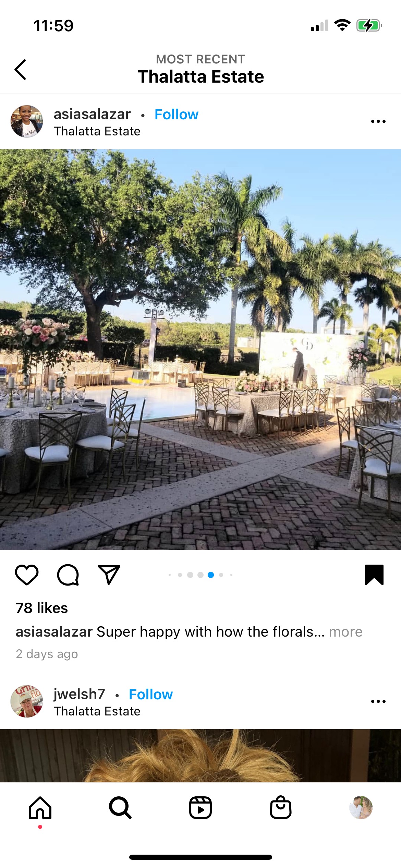Open the Search tab in the bottom bar
This screenshot has height=868, width=401.
[x=120, y=808]
